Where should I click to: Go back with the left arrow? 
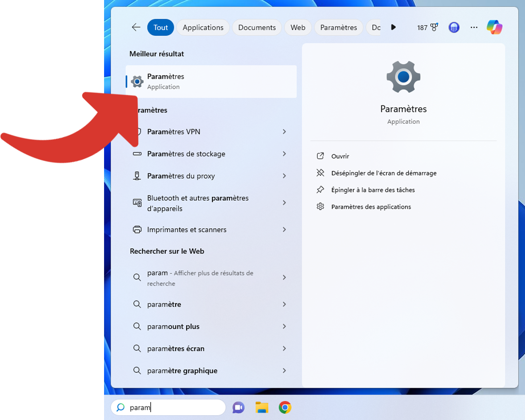click(x=136, y=28)
